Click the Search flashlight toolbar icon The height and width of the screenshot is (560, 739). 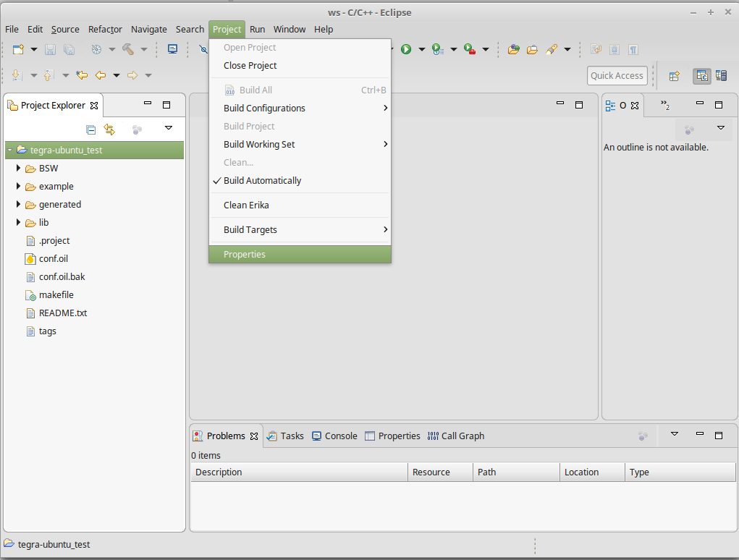pos(552,49)
